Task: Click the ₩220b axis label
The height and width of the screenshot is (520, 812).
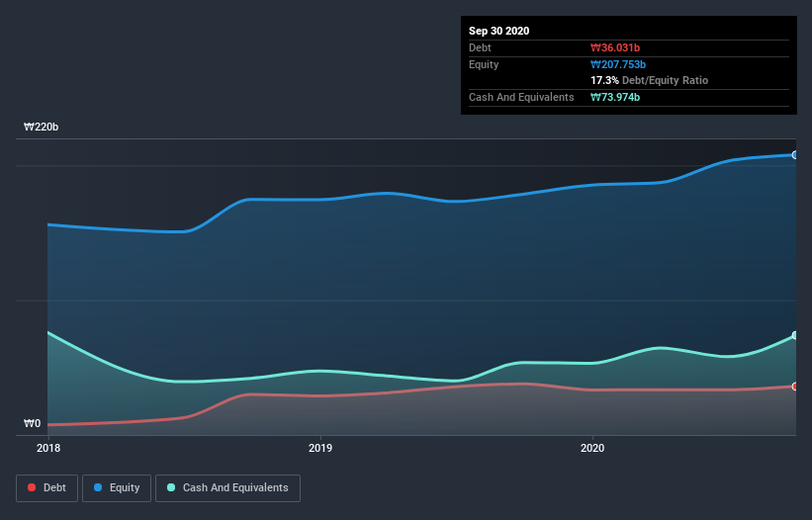Action: [41, 127]
